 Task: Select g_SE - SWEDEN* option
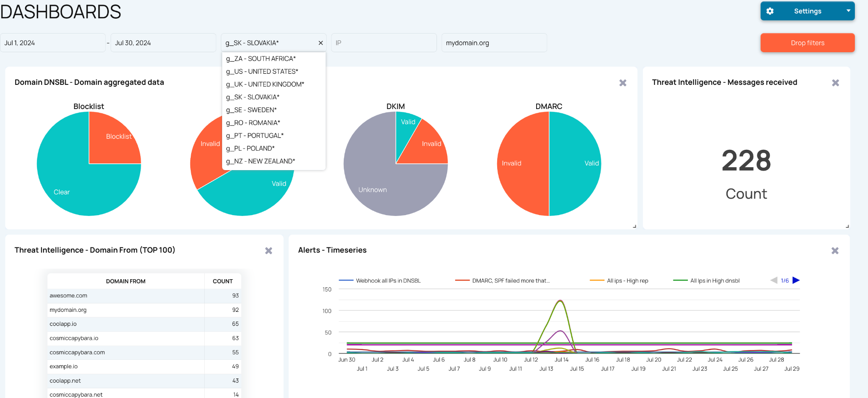pos(274,110)
